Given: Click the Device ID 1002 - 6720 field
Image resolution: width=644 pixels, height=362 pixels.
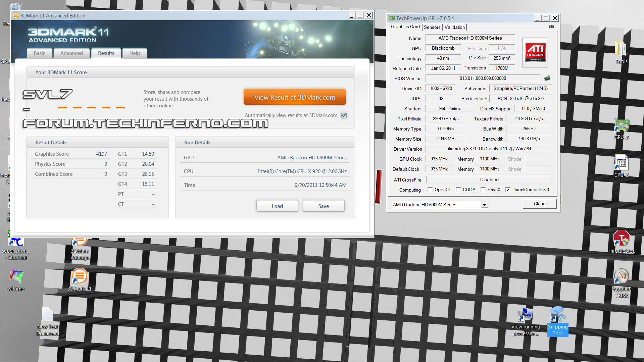Looking at the screenshot, I should 441,88.
